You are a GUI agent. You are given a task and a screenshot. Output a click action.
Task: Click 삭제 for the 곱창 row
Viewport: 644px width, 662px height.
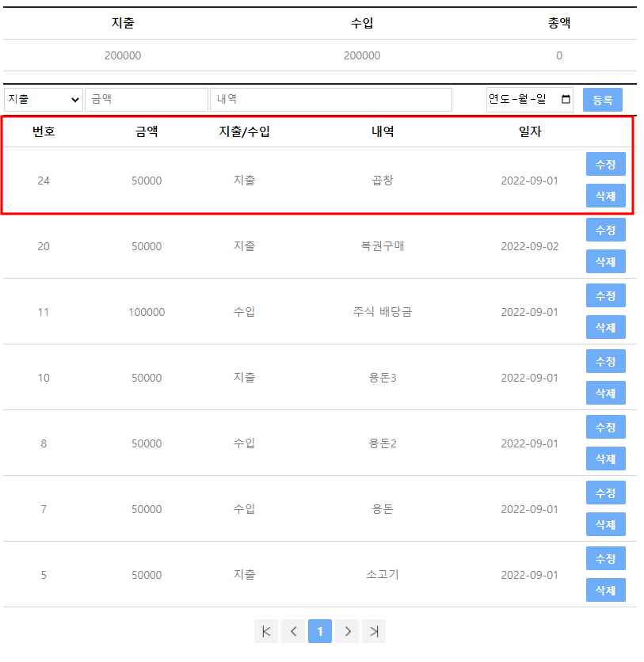[x=605, y=196]
